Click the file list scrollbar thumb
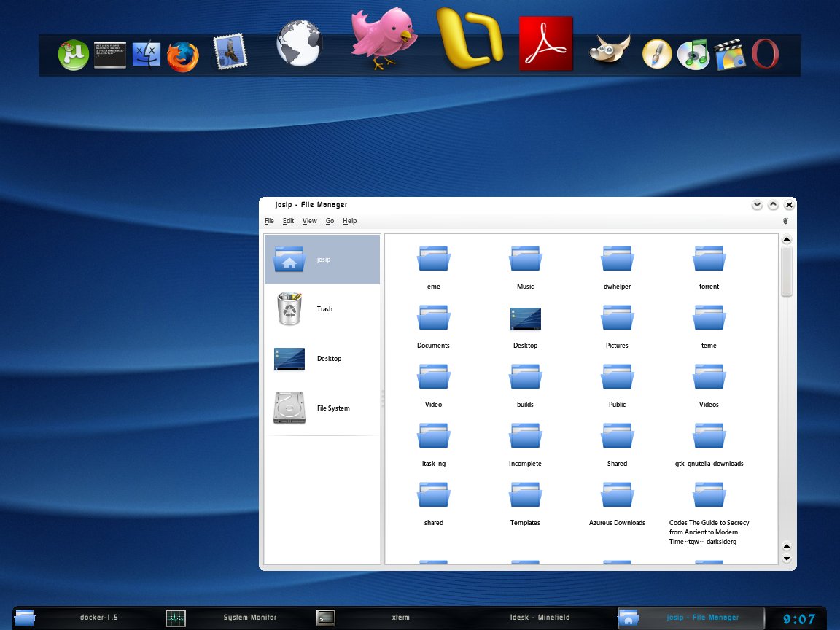This screenshot has width=840, height=630. point(787,271)
